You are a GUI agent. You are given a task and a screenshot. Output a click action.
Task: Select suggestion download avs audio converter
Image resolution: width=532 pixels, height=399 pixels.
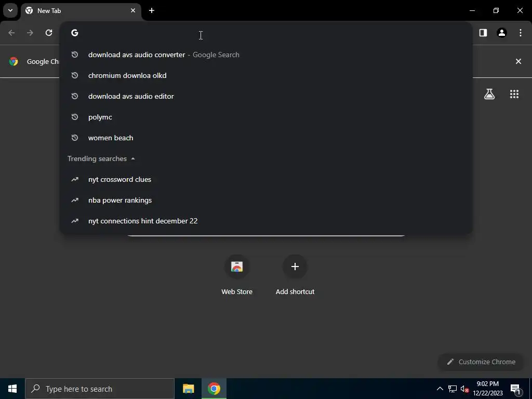(x=266, y=55)
